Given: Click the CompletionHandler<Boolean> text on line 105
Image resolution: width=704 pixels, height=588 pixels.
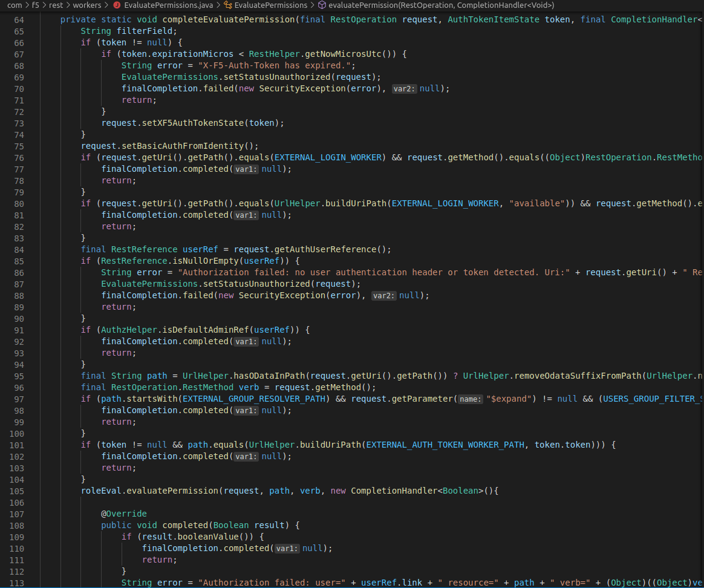Looking at the screenshot, I should click(x=417, y=491).
